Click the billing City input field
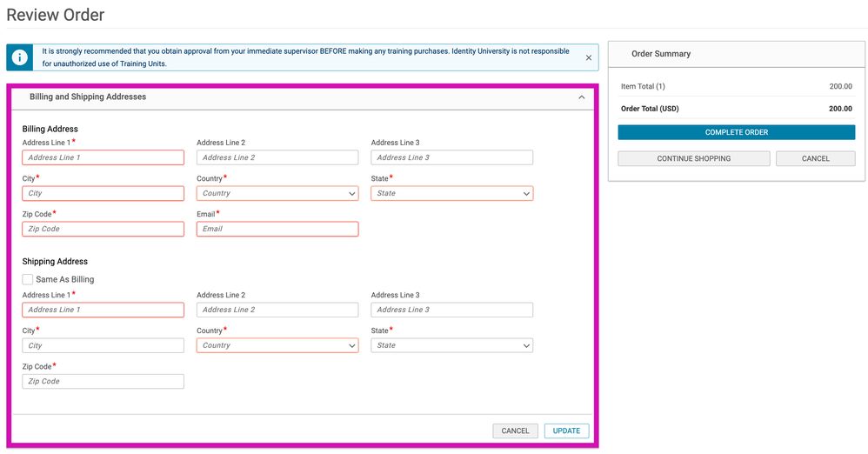 click(x=103, y=193)
